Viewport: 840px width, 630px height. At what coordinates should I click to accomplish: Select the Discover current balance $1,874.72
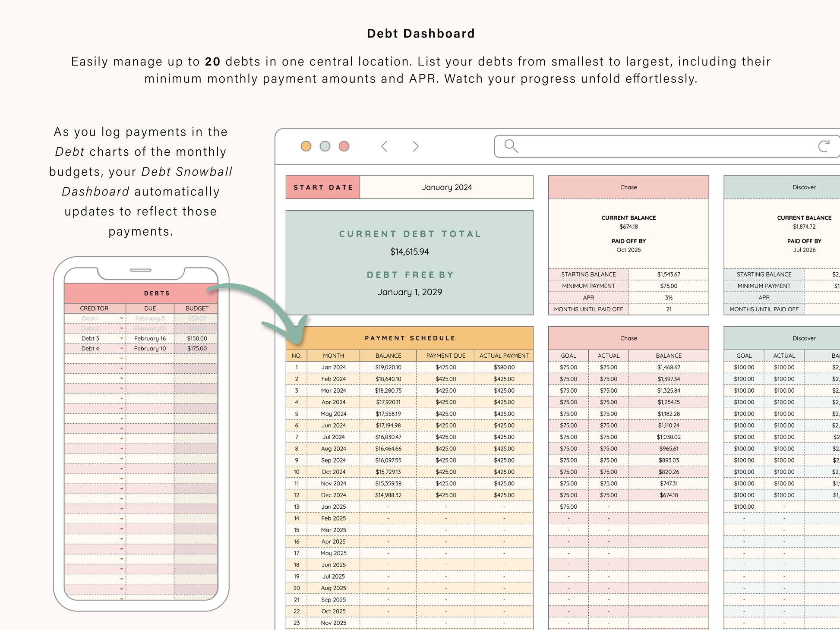pyautogui.click(x=804, y=227)
